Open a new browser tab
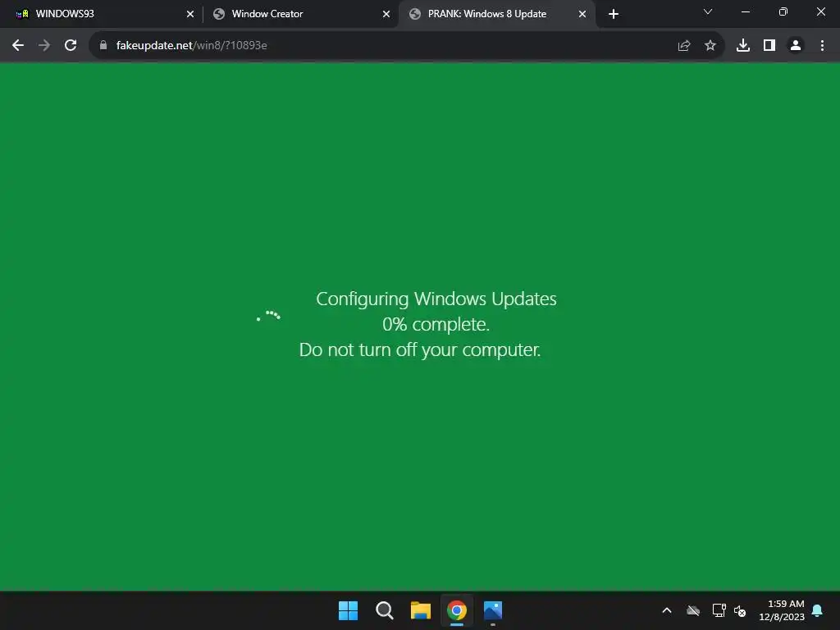Image resolution: width=840 pixels, height=630 pixels. (614, 14)
